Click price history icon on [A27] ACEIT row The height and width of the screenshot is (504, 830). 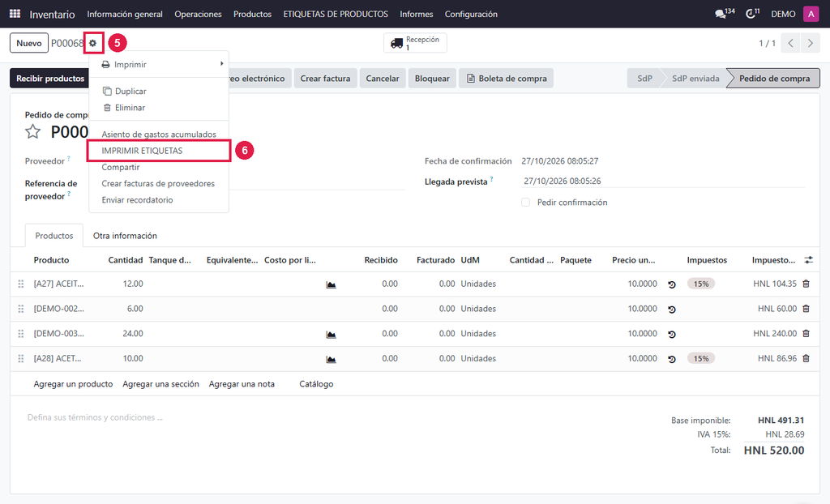click(672, 284)
